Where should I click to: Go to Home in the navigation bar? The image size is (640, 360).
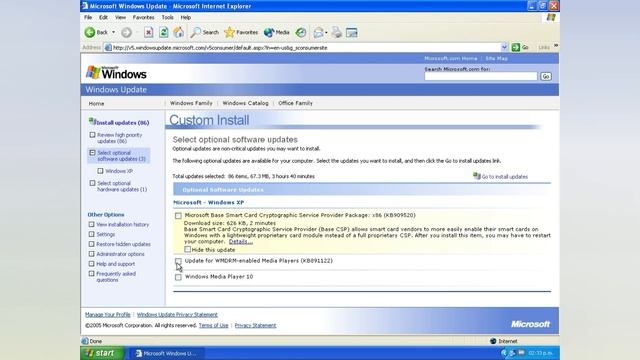(x=96, y=104)
